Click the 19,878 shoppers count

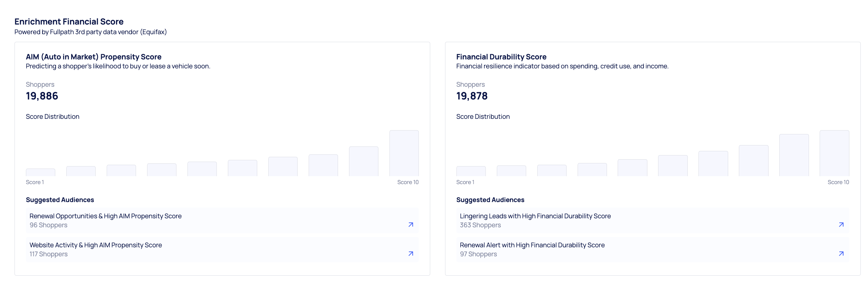(x=472, y=96)
